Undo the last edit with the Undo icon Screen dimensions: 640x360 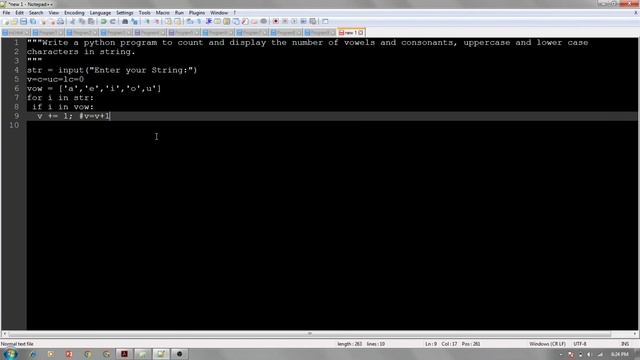[103, 21]
